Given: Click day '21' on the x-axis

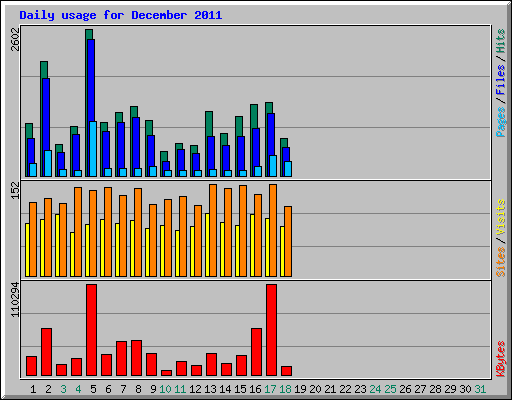Looking at the screenshot, I should [330, 389].
